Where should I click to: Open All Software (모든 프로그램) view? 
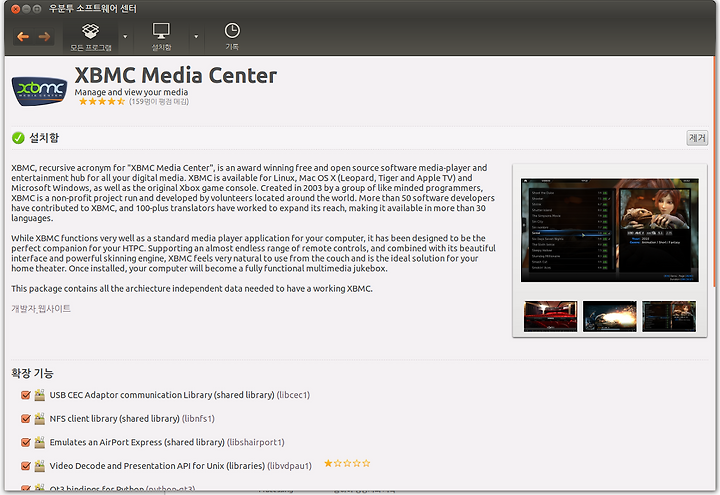click(x=90, y=37)
